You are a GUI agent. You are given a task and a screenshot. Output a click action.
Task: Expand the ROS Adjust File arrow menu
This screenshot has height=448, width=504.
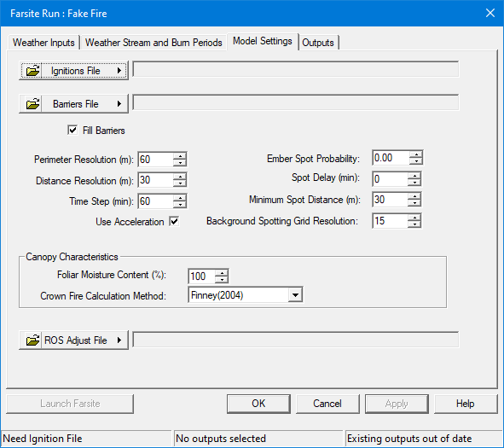click(x=119, y=340)
